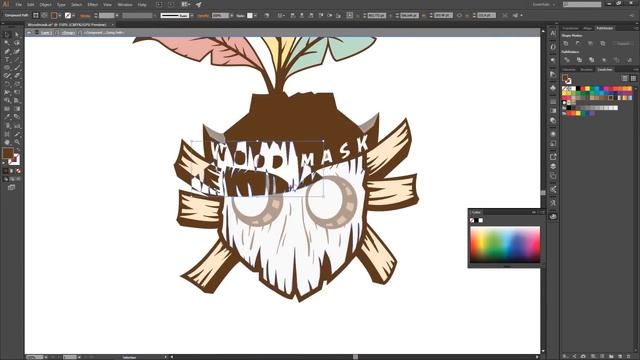Select the Shape Builder tool
640x360 pixels.
pos(7,100)
